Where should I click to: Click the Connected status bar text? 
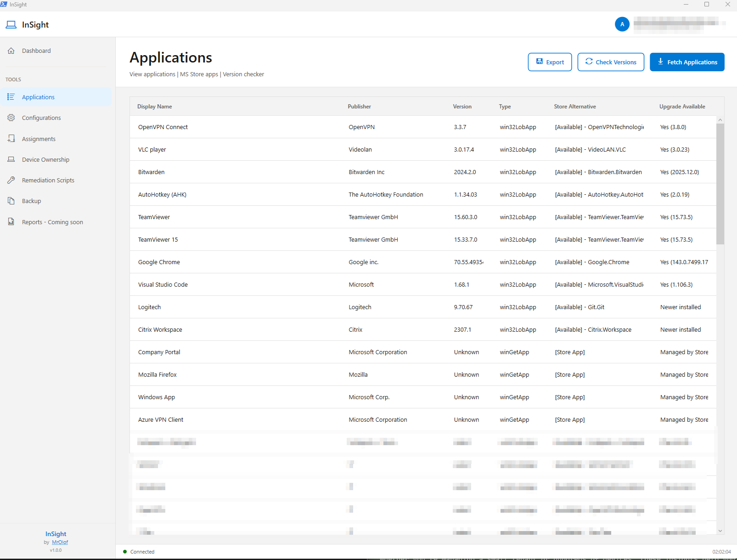click(x=142, y=552)
